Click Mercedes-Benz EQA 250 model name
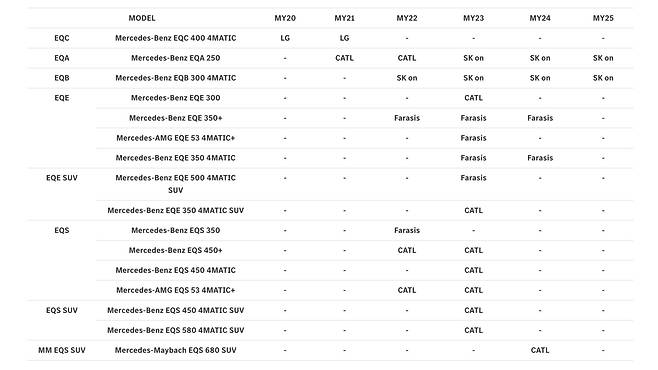Viewport: 658px width, 370px height. point(175,58)
